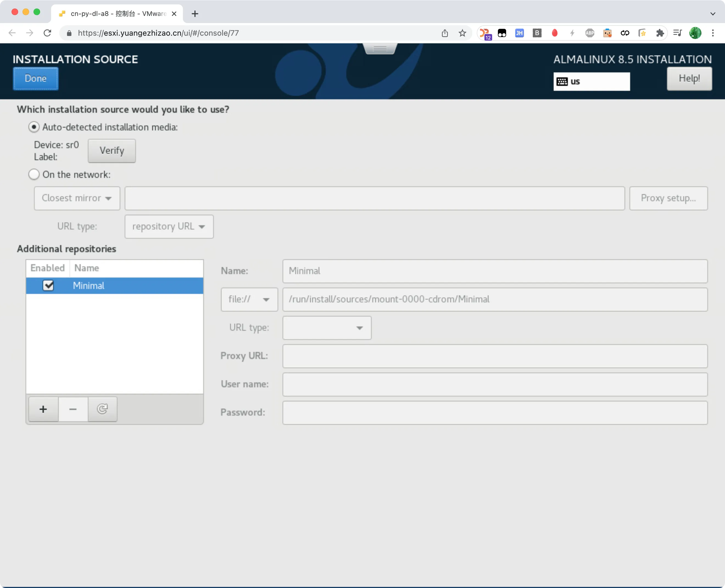This screenshot has height=588, width=725.
Task: Click the repository Name field
Action: pyautogui.click(x=495, y=271)
